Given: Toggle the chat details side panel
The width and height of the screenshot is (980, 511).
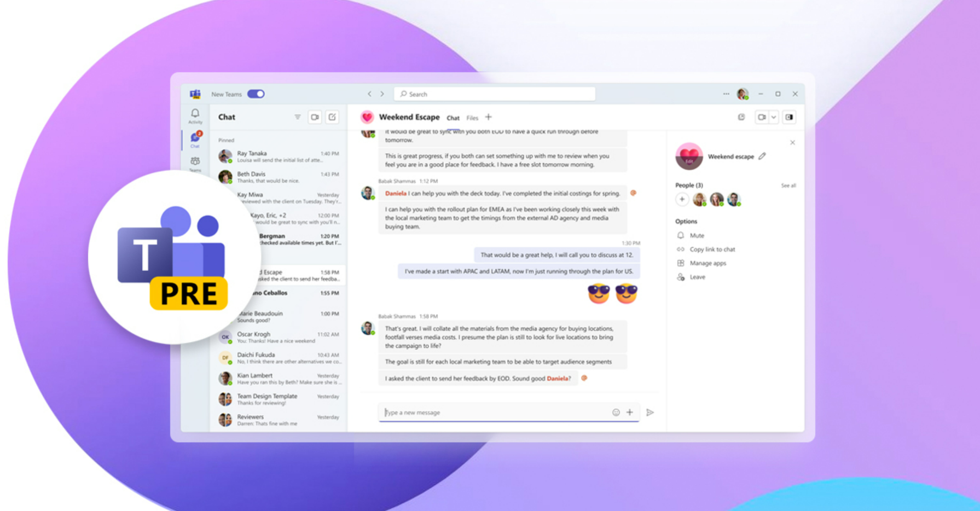Looking at the screenshot, I should point(789,117).
